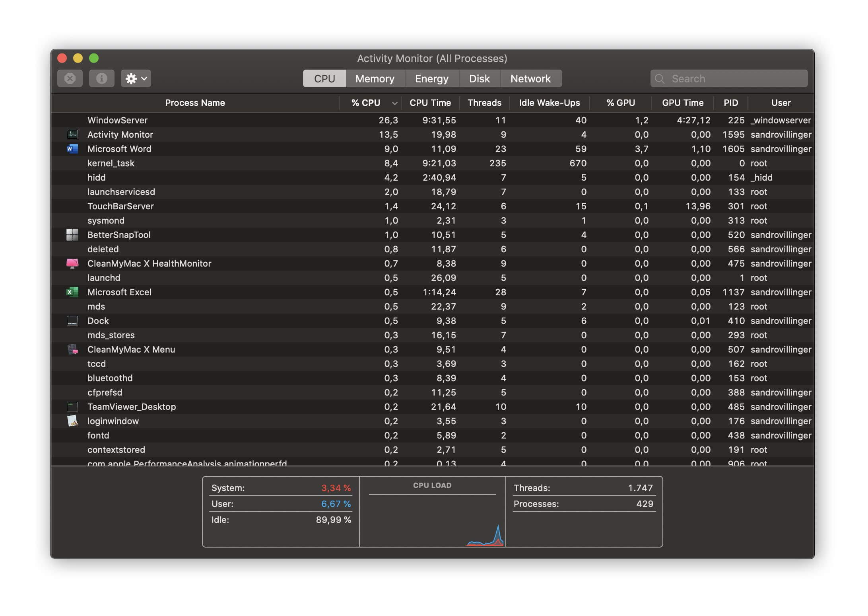Select the bluetoothd process row
868x616 pixels.
(x=433, y=378)
